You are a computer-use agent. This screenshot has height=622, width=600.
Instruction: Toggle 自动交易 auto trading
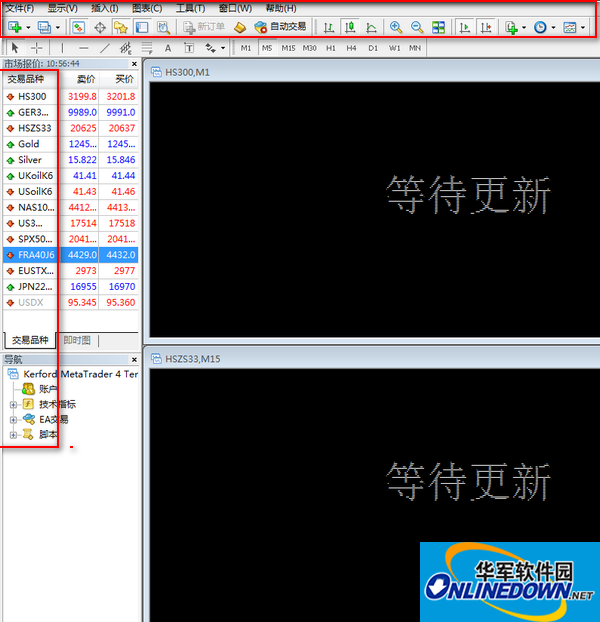click(x=280, y=27)
